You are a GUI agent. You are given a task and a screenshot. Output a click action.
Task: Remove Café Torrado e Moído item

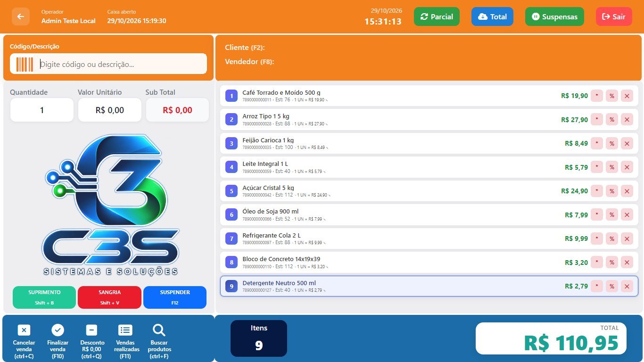click(627, 96)
